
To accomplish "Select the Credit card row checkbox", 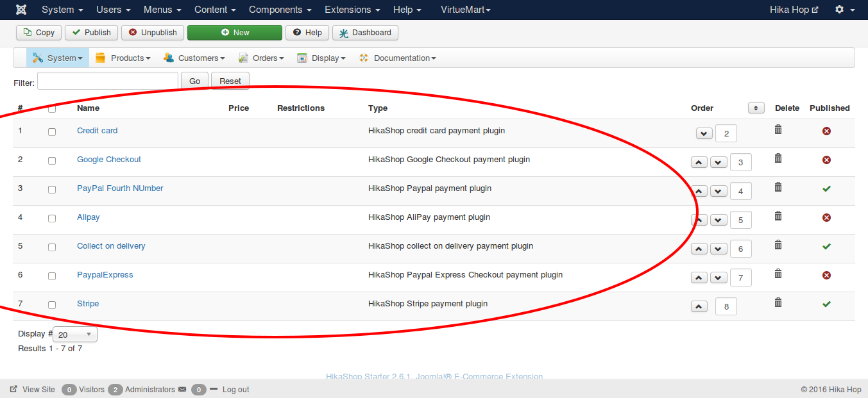I will click(x=52, y=132).
